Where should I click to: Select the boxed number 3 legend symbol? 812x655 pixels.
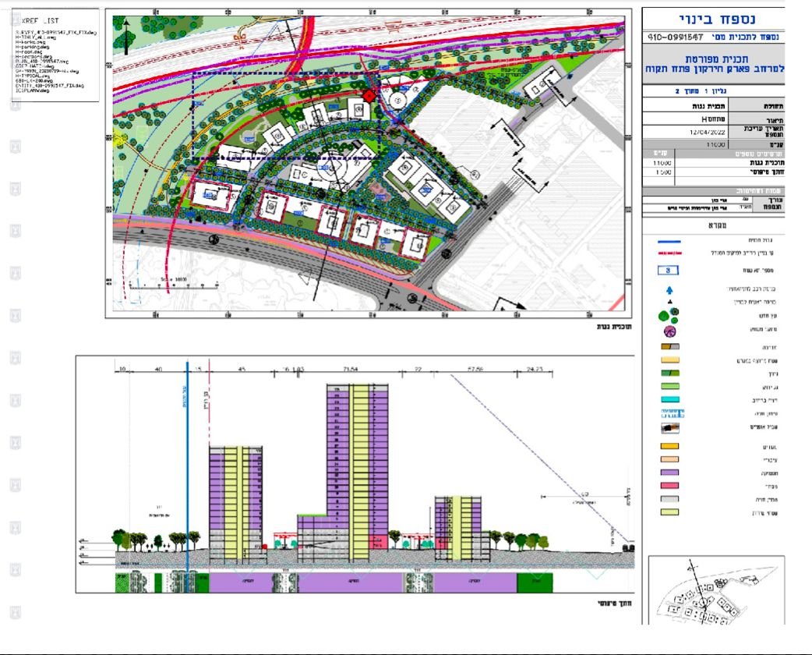pos(669,271)
